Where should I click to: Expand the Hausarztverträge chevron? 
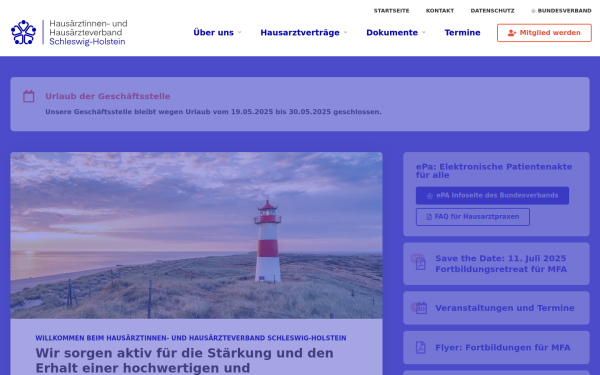346,33
